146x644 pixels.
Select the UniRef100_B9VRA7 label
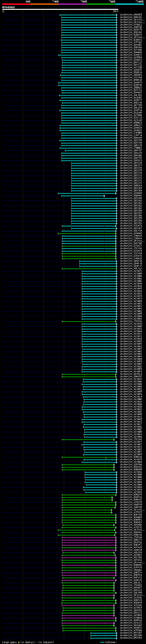coord(131,93)
